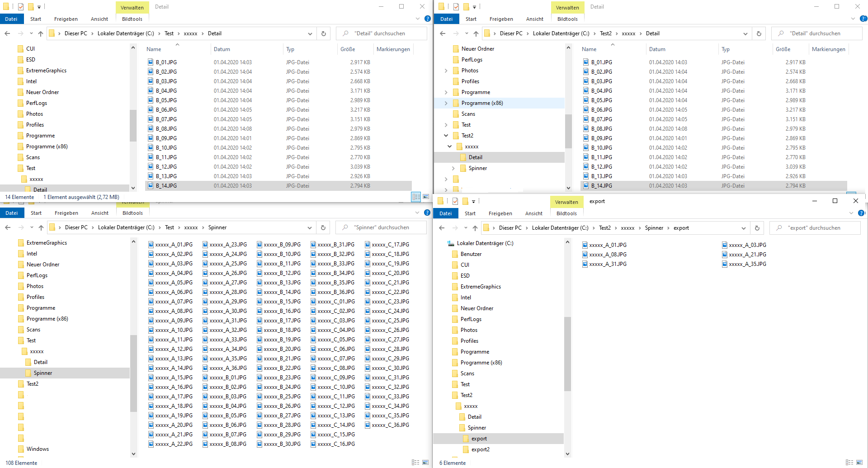
Task: Switch Test Detail window to large icons view
Action: (x=426, y=197)
